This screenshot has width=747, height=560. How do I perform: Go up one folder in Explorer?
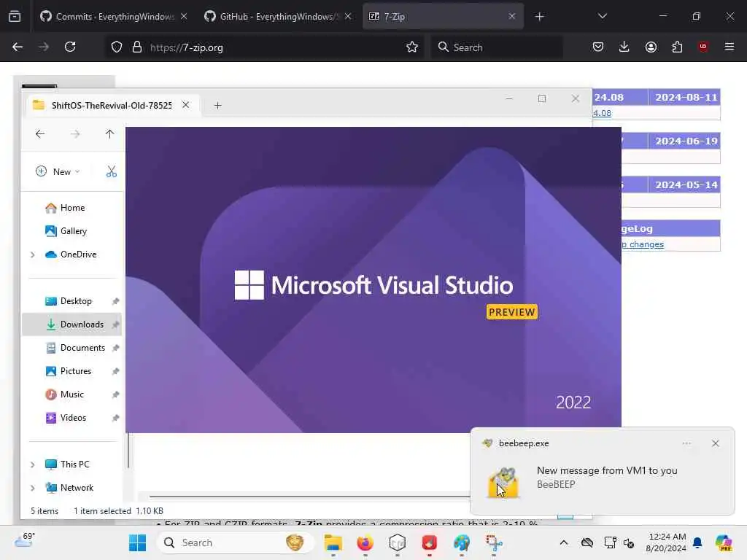[109, 134]
